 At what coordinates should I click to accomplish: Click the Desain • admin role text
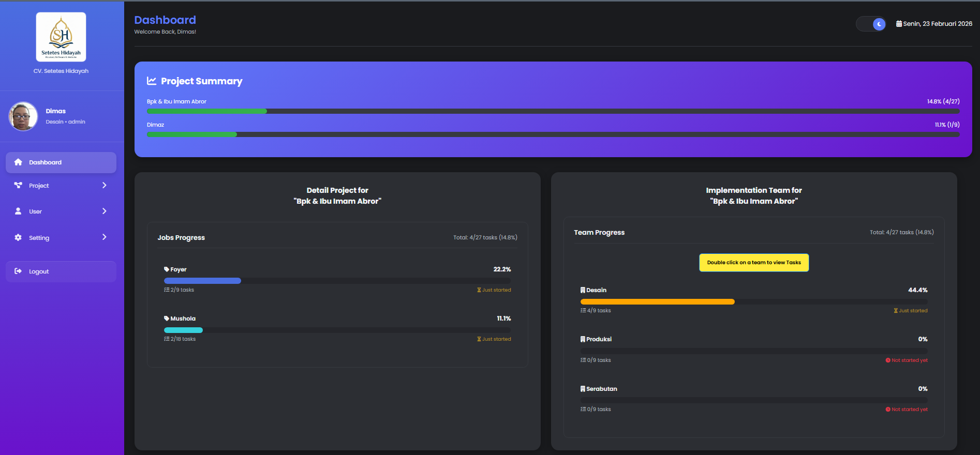pyautogui.click(x=65, y=122)
